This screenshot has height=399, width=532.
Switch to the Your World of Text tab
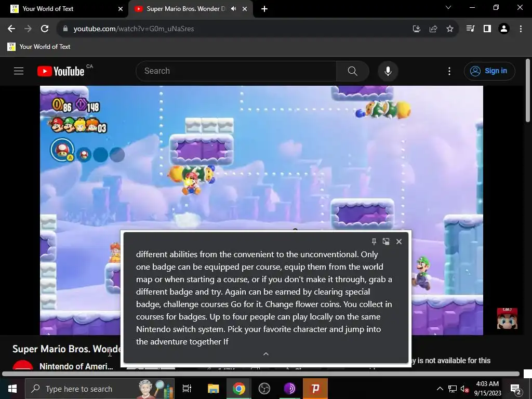[64, 9]
